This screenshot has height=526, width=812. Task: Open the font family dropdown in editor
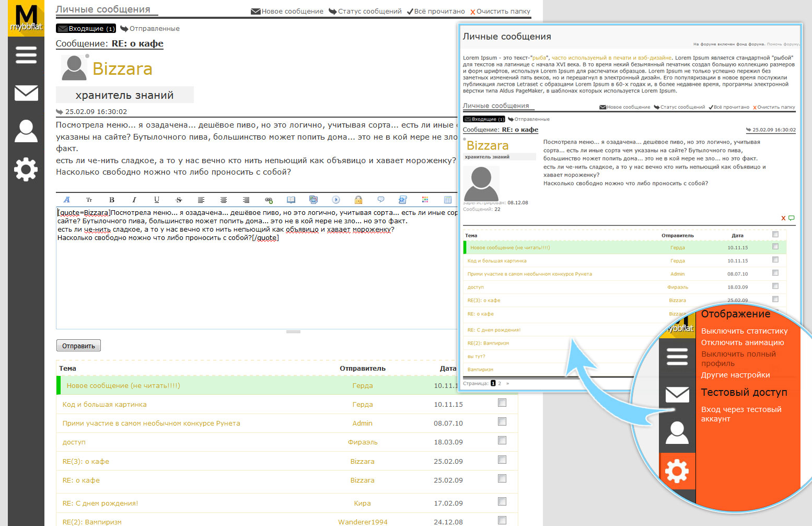[x=67, y=200]
